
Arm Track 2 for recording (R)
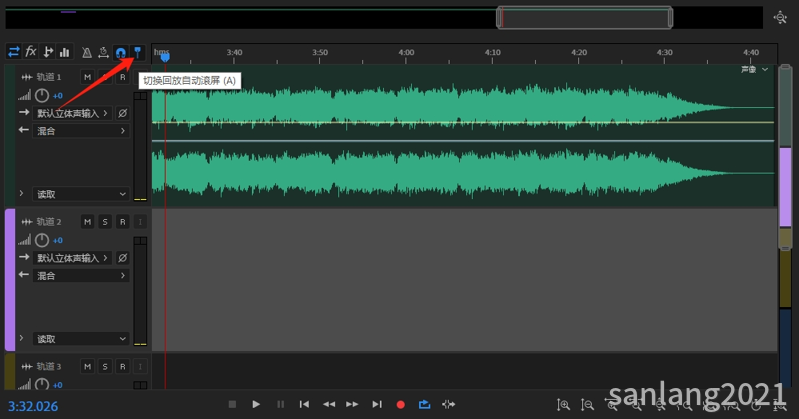click(x=121, y=222)
